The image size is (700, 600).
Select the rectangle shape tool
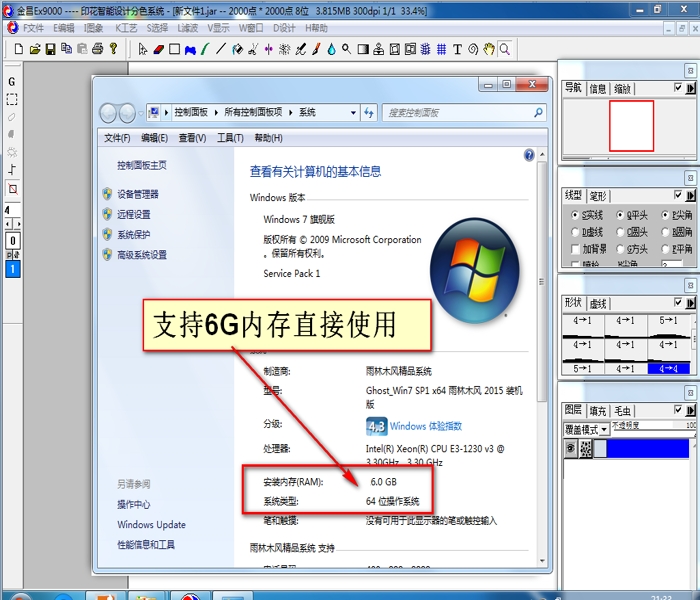174,49
